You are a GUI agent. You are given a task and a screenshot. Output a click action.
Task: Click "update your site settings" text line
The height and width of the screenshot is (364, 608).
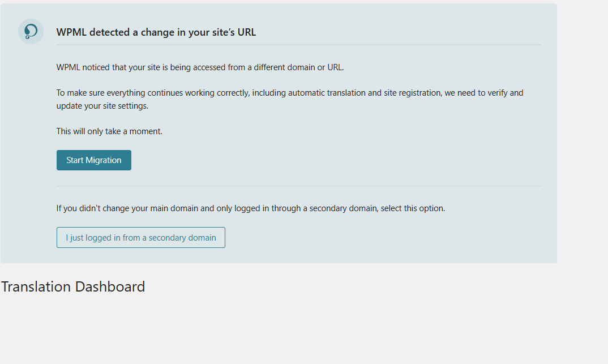pos(102,106)
